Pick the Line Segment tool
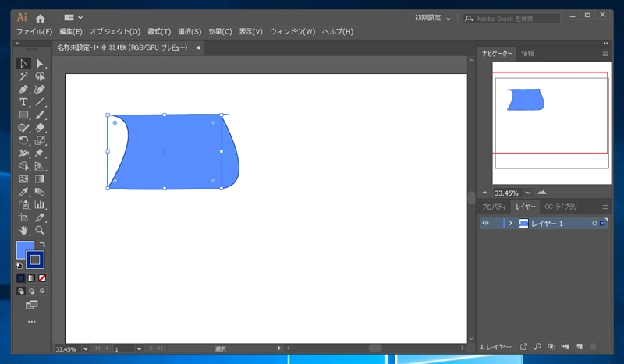624x364 pixels. [40, 102]
